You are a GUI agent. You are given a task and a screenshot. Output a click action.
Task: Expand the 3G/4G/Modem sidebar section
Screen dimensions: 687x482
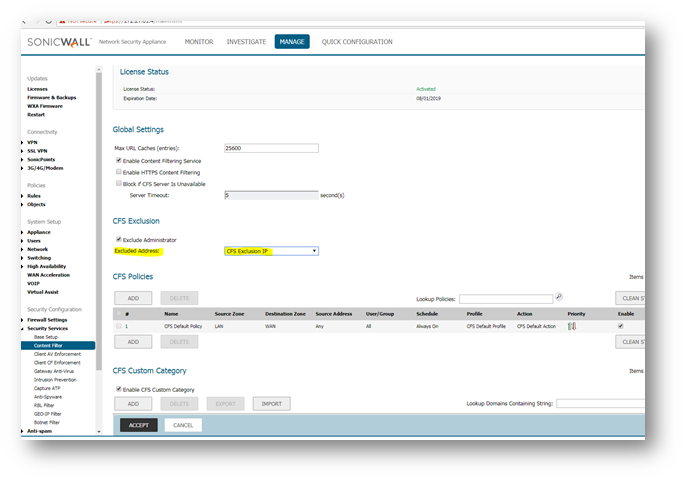pyautogui.click(x=22, y=168)
